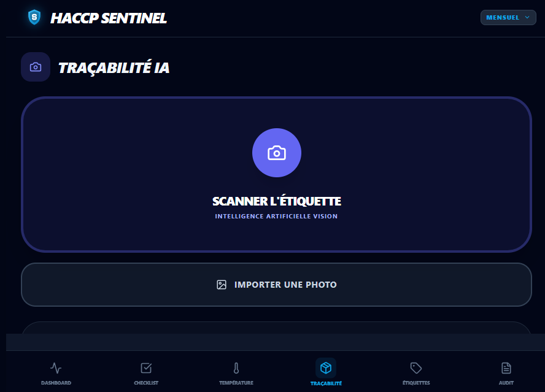Switch to the Dashboard tab label
This screenshot has height=392, width=545.
pos(56,383)
